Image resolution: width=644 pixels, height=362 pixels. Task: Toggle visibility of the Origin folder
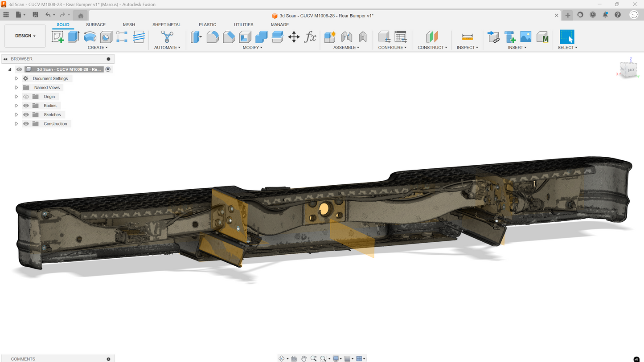(x=26, y=97)
